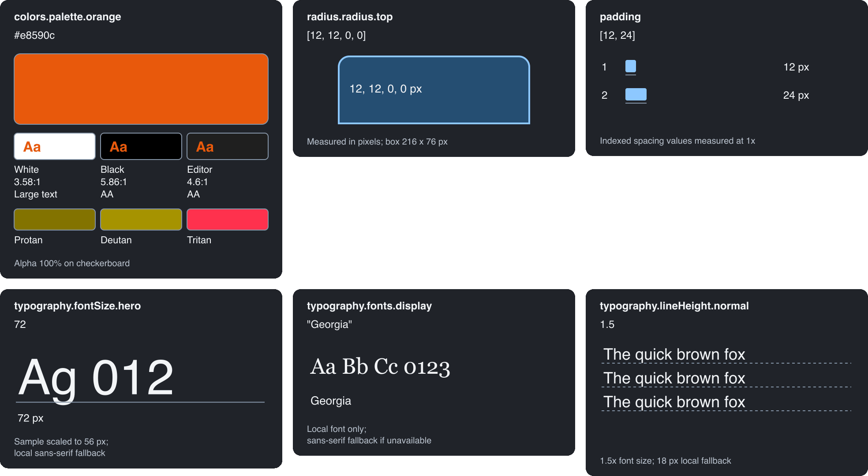Image resolution: width=868 pixels, height=476 pixels.
Task: Click the Alpha 100% on checkerboard note
Action: 72,263
